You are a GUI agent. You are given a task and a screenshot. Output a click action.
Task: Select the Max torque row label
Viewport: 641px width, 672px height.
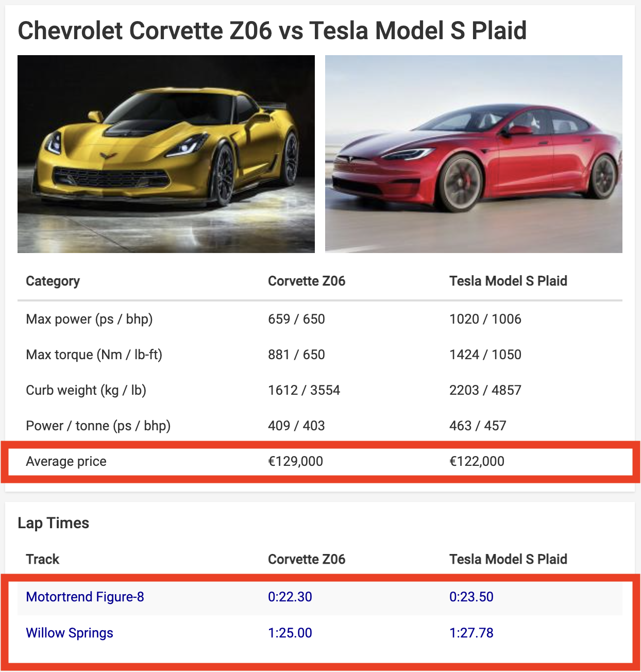click(94, 355)
